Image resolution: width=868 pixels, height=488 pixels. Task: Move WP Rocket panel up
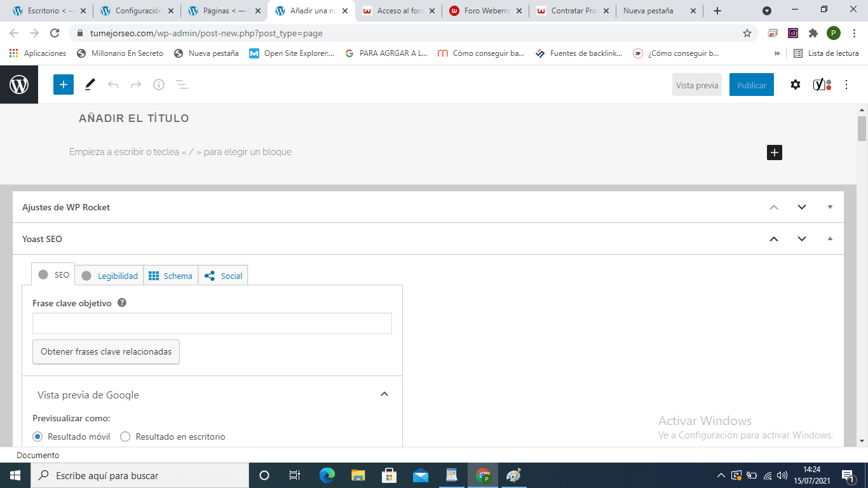tap(774, 207)
